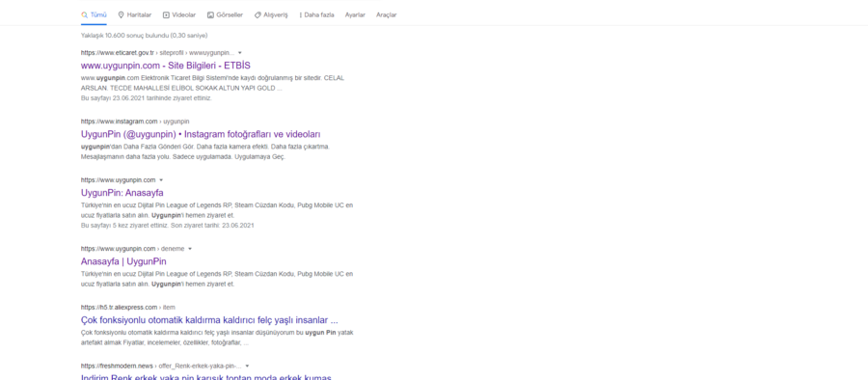Open the Görseller results tab
The height and width of the screenshot is (380, 868).
[x=225, y=15]
